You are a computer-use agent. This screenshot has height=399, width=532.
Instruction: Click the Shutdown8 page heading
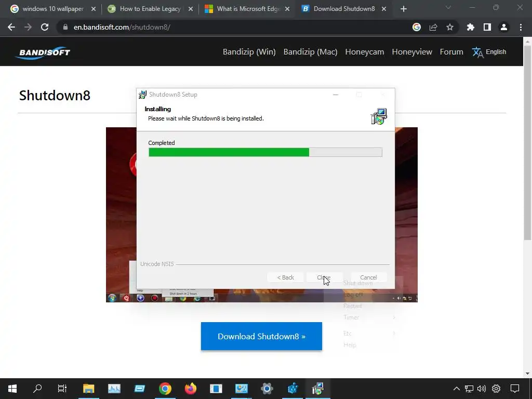pyautogui.click(x=55, y=96)
